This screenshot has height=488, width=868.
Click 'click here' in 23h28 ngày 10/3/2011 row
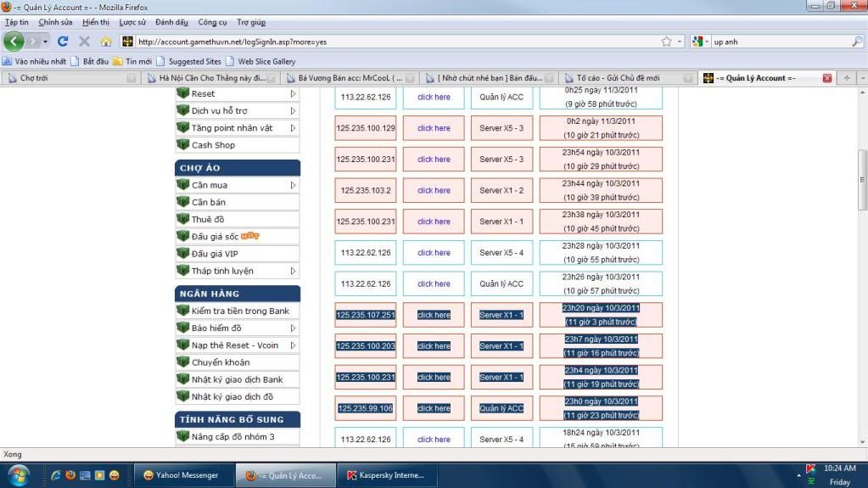click(434, 253)
